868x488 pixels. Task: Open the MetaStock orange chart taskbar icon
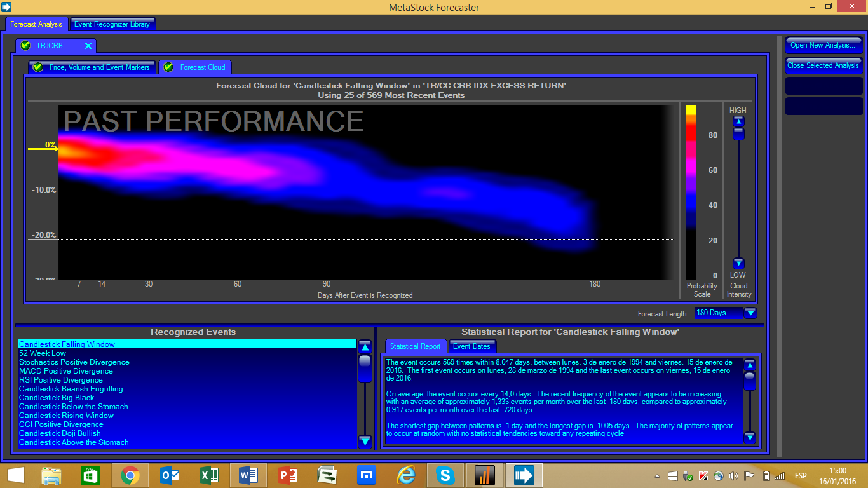click(485, 475)
